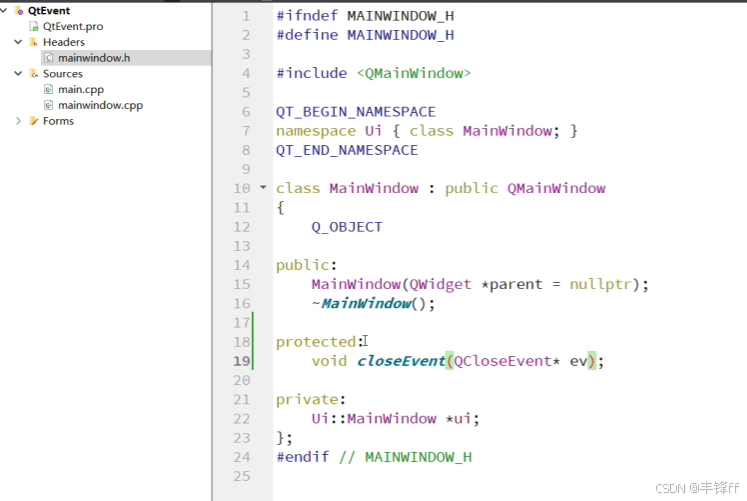The height and width of the screenshot is (501, 747).
Task: Click QT_BEGIN_NAMESPACE macro
Action: pyautogui.click(x=356, y=112)
